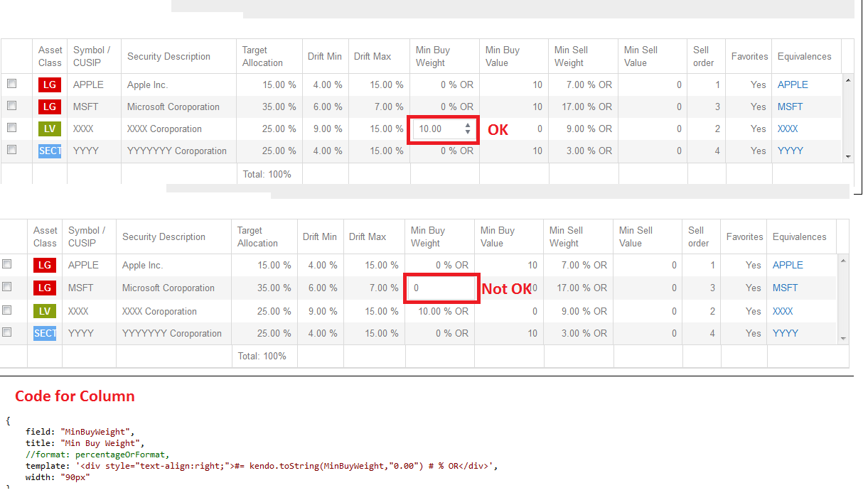Click lower grid scrollbar down arrow
The image size is (868, 495).
(x=843, y=339)
